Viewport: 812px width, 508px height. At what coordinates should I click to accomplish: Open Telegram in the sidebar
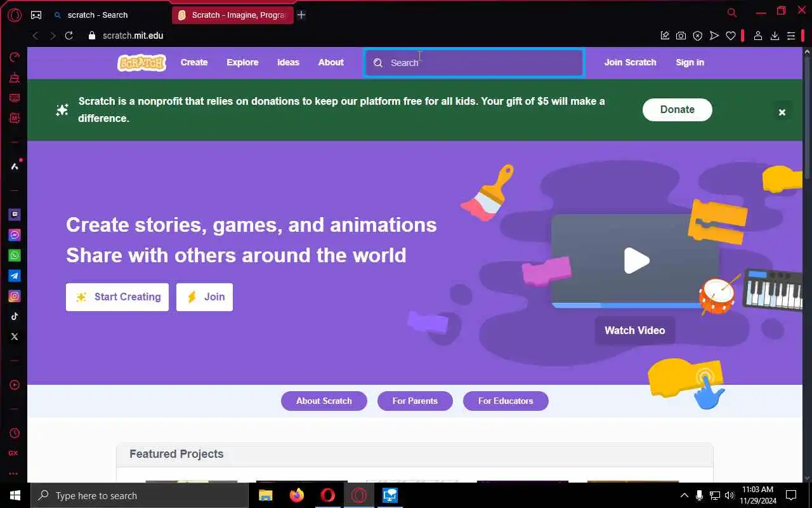tap(15, 276)
